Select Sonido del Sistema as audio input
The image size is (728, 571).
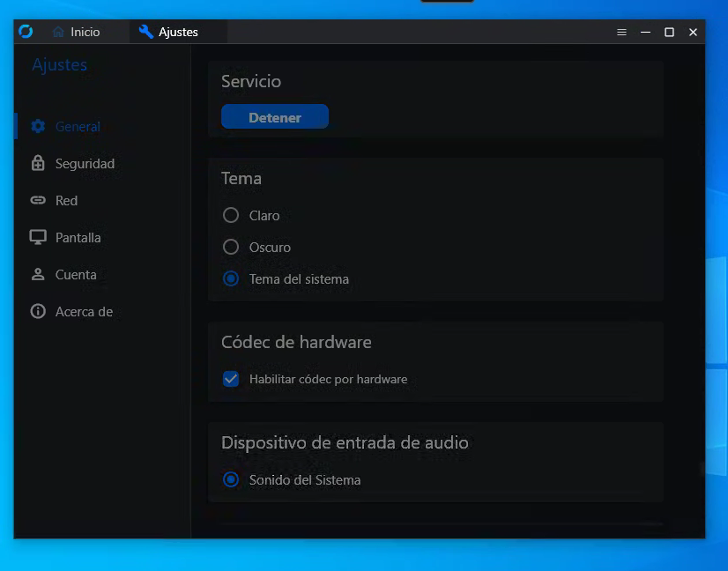click(230, 479)
